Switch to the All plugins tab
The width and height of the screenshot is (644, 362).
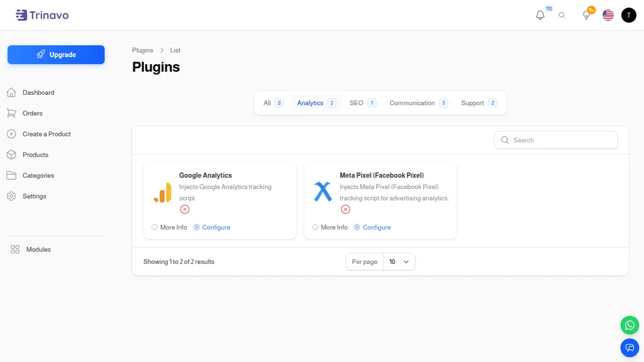coord(273,103)
